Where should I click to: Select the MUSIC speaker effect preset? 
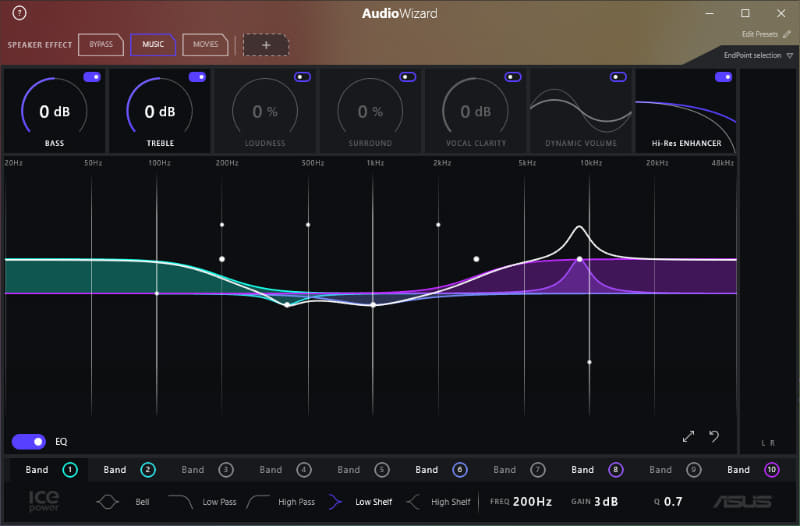153,44
